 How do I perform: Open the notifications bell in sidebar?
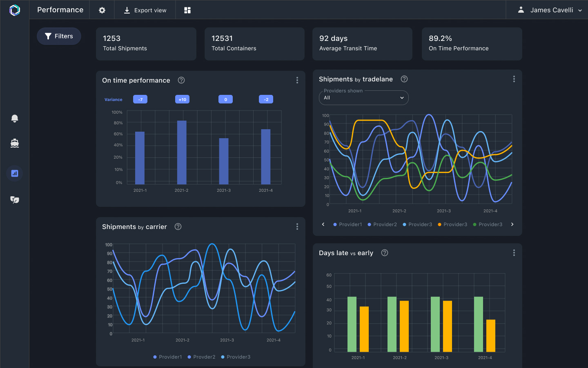(14, 118)
